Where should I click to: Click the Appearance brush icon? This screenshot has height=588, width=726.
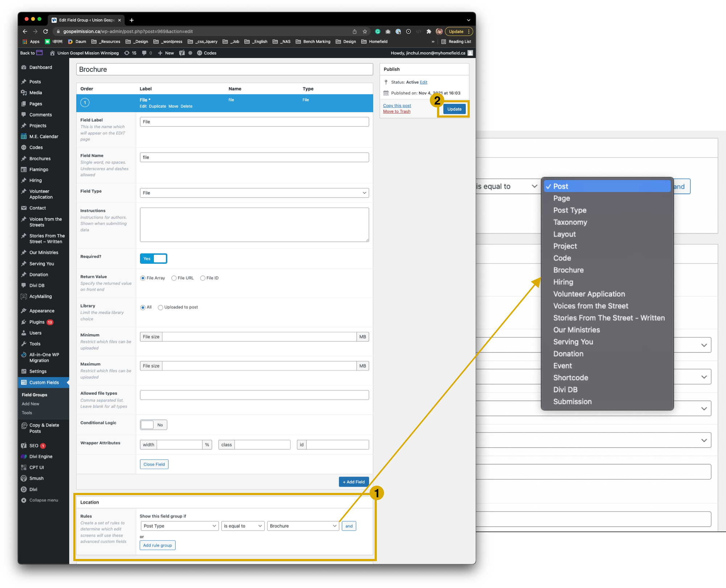coord(24,311)
